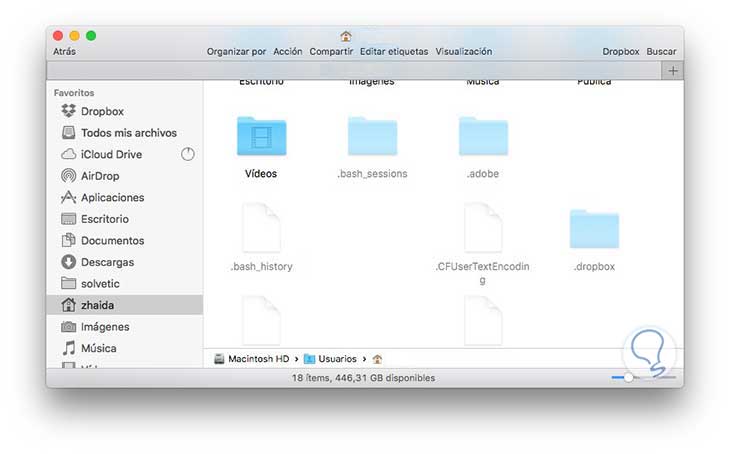Open the Compartir toolbar menu
Viewport: 730px width, 454px height.
(331, 51)
